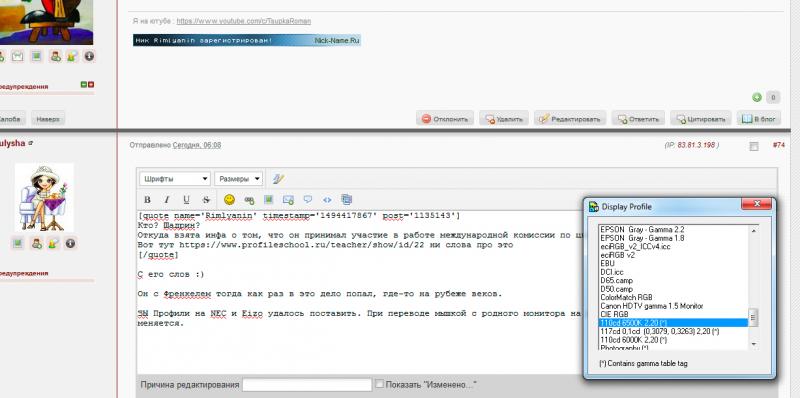Check the "Показать Изменено" checkbox

point(379,384)
